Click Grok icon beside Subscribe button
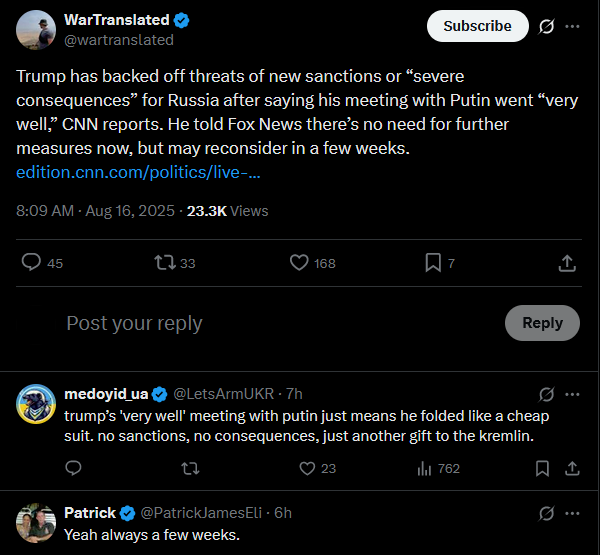This screenshot has height=555, width=600. [x=546, y=27]
